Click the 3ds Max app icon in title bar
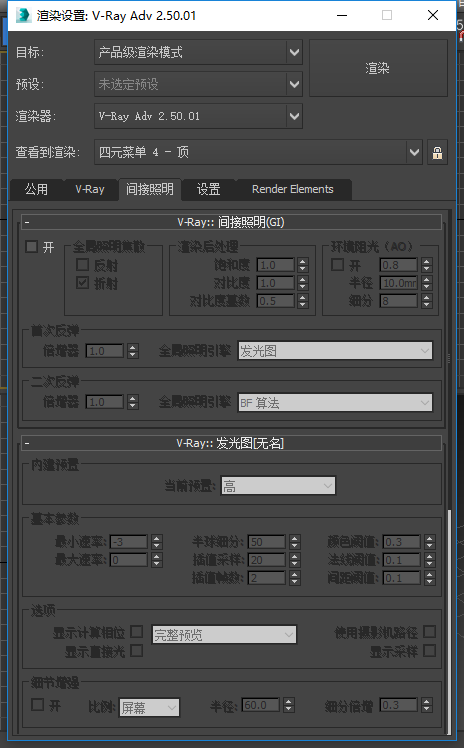Viewport: 464px width, 748px height. coord(23,15)
